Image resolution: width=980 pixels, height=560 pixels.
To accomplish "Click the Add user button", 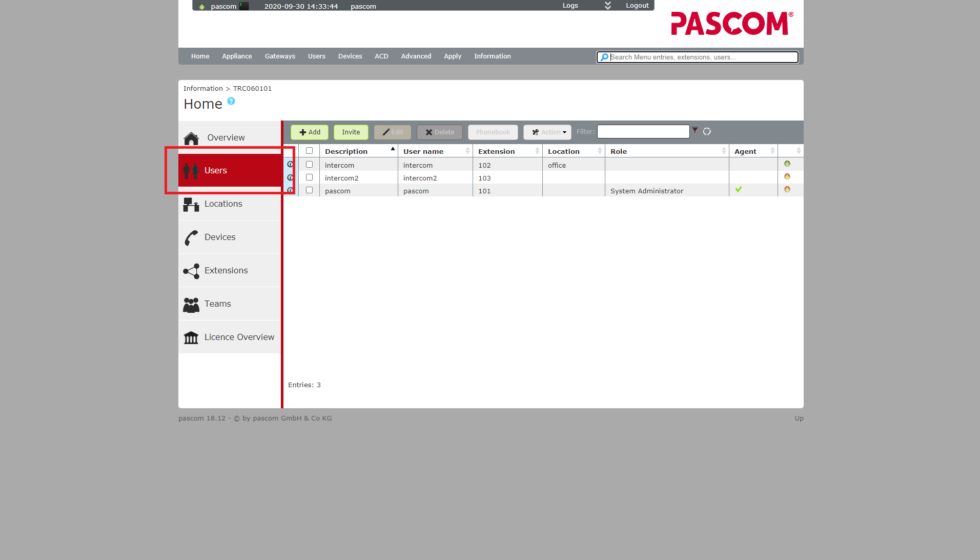I will 310,132.
